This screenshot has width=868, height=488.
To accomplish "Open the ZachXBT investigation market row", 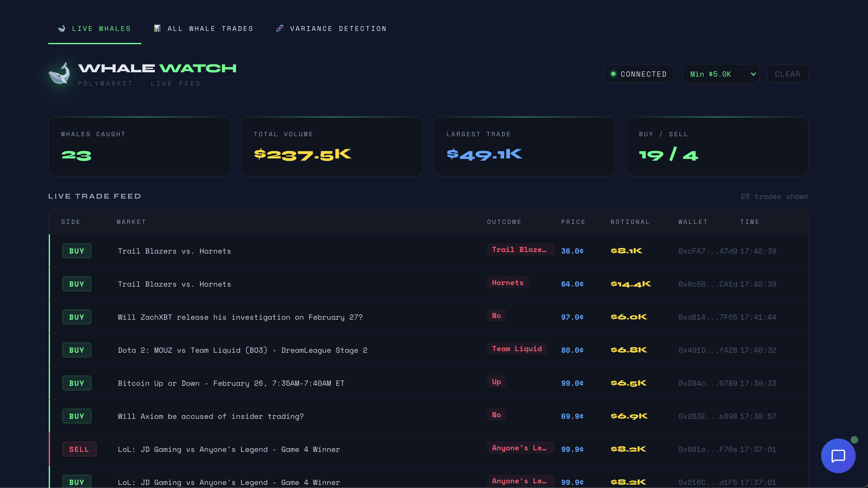I will (x=240, y=317).
